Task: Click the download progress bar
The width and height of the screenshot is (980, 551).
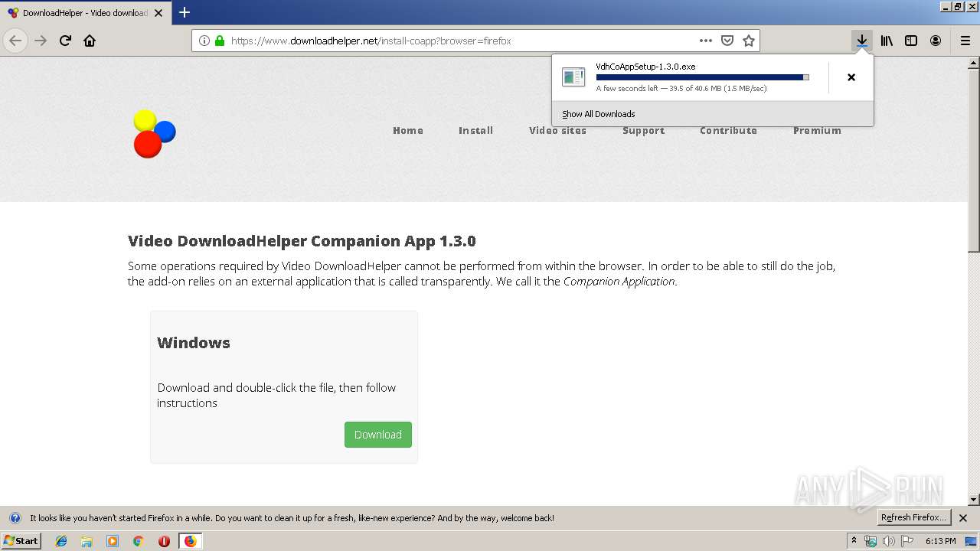Action: (x=702, y=77)
